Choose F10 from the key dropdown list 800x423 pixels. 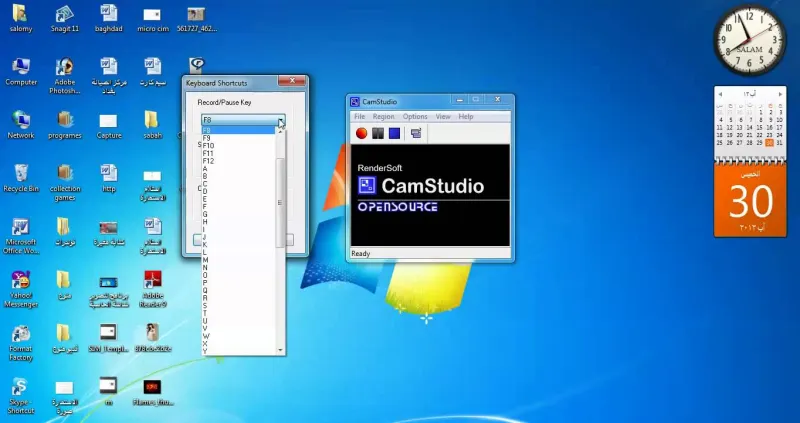coord(208,145)
